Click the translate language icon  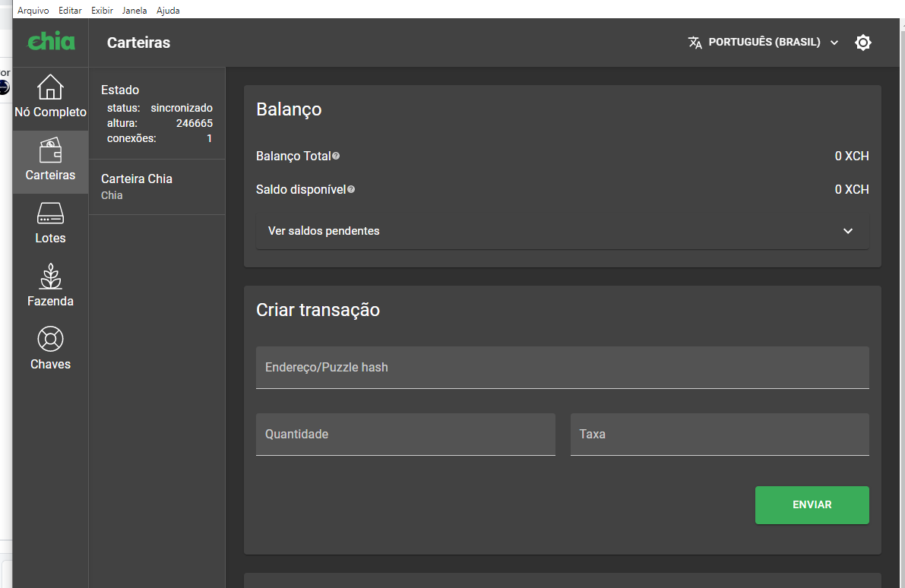click(695, 42)
